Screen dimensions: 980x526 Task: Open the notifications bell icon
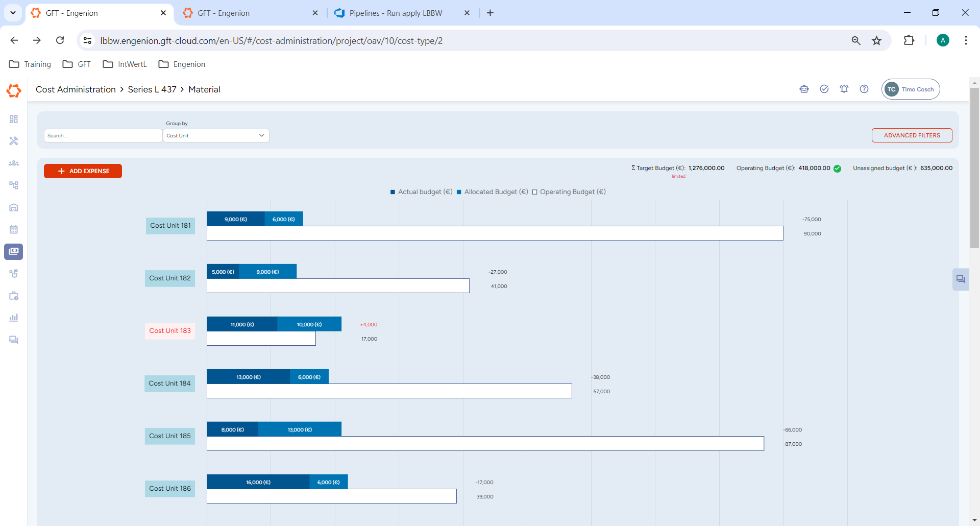point(844,89)
